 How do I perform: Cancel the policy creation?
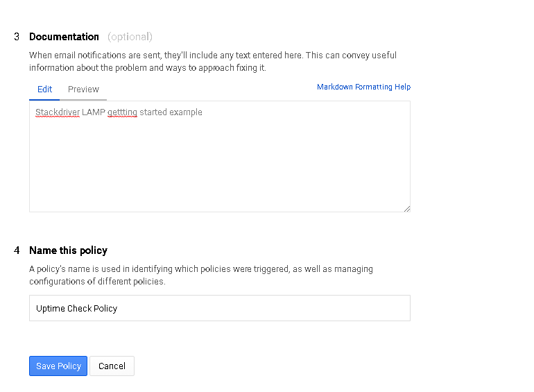tap(112, 366)
